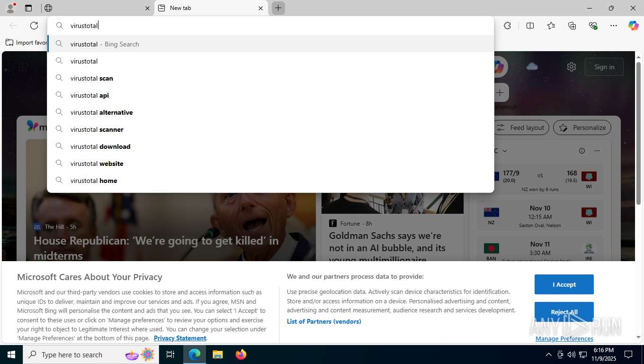Open volume control in system tray
This screenshot has height=364, width=644.
point(572,355)
